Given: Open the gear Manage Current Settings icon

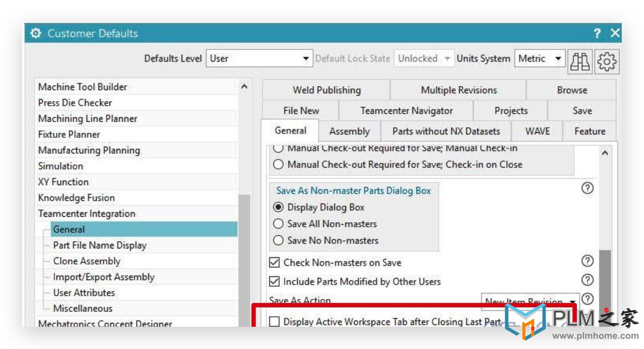Looking at the screenshot, I should [x=607, y=62].
